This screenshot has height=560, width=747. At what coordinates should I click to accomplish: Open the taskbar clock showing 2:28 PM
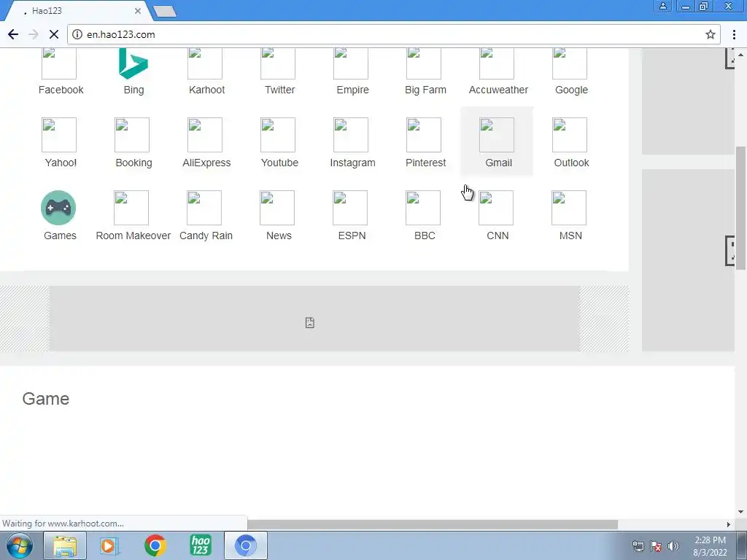tap(710, 546)
